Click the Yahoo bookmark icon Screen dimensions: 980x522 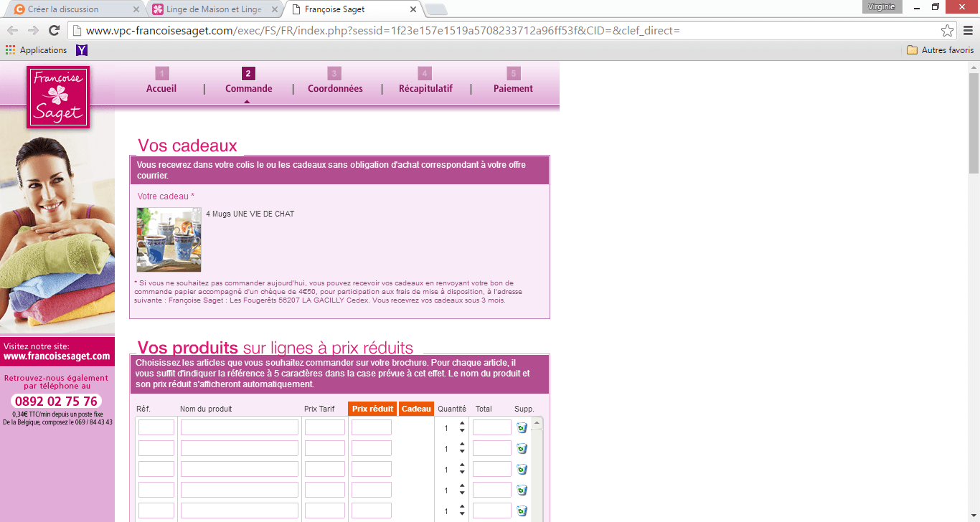[x=82, y=50]
